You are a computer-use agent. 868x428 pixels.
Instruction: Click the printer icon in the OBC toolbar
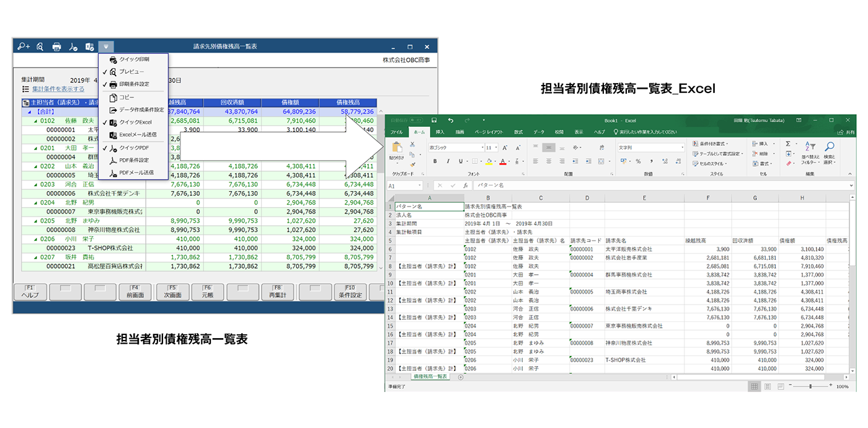pyautogui.click(x=56, y=47)
